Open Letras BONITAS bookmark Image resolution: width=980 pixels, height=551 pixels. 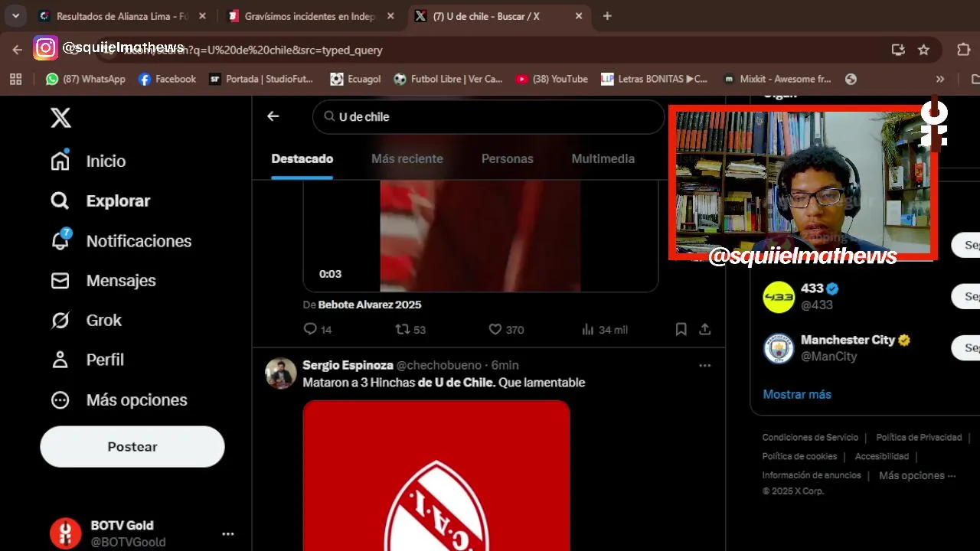pyautogui.click(x=655, y=79)
